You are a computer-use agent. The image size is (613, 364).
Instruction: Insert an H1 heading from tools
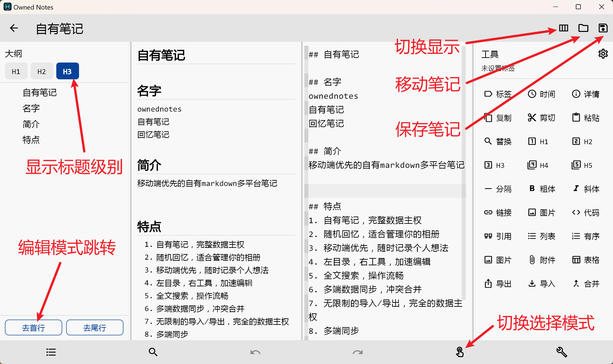coord(538,142)
